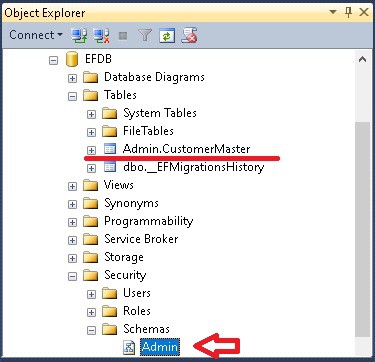
Task: Expand the Database Diagrams folder
Action: 72,78
